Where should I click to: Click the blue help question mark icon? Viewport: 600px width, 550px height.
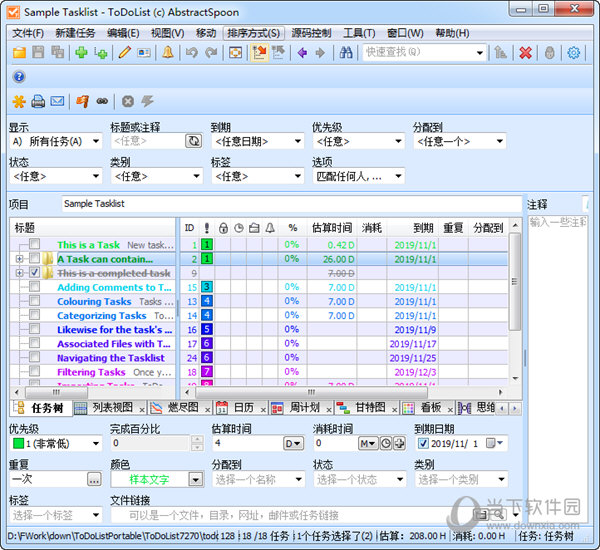click(x=19, y=77)
